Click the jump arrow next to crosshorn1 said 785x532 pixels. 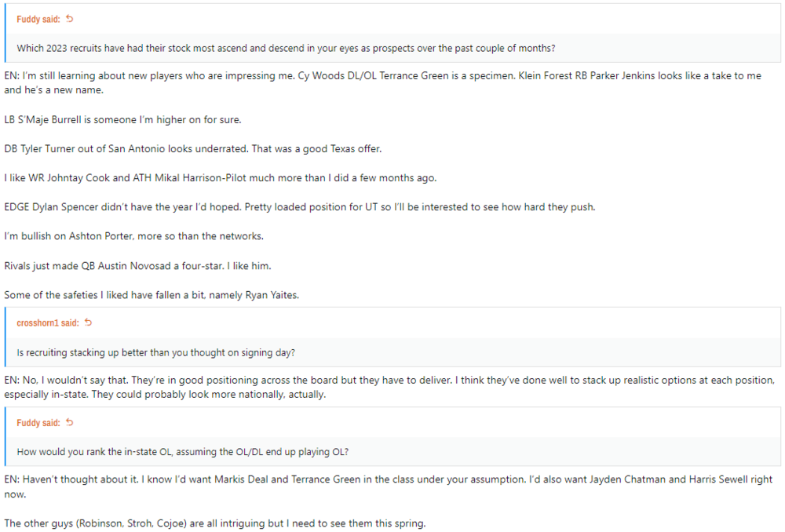pos(88,322)
